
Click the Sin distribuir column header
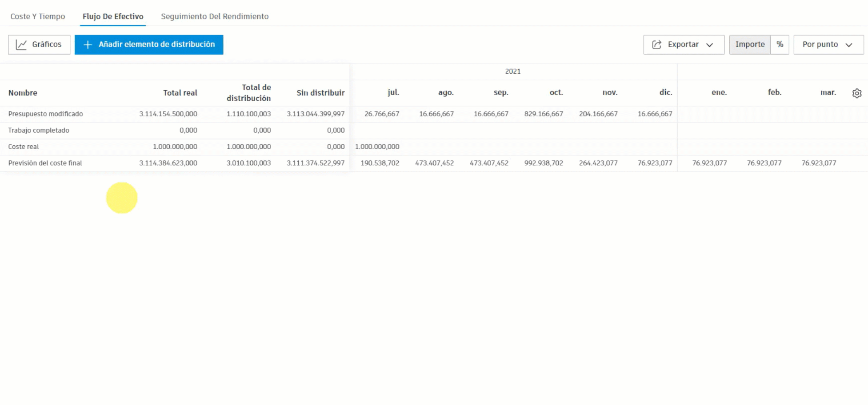pyautogui.click(x=320, y=93)
